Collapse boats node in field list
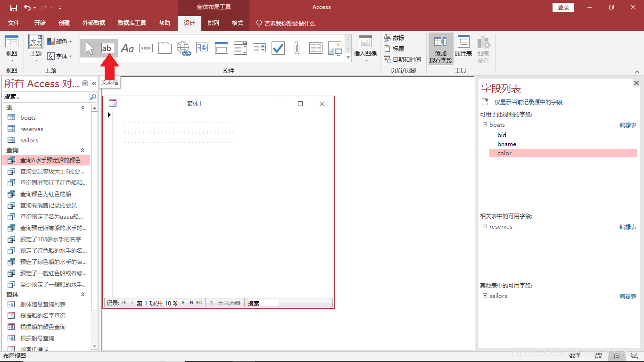Screen dimensions: 644x362 pyautogui.click(x=485, y=124)
